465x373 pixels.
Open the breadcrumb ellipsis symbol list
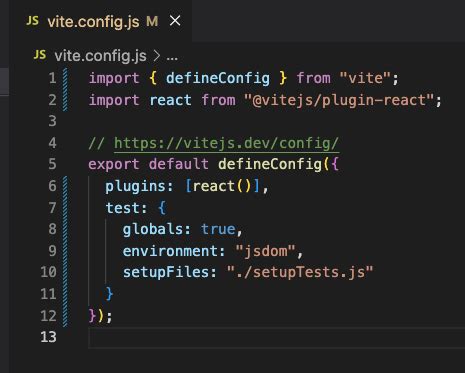pos(172,57)
